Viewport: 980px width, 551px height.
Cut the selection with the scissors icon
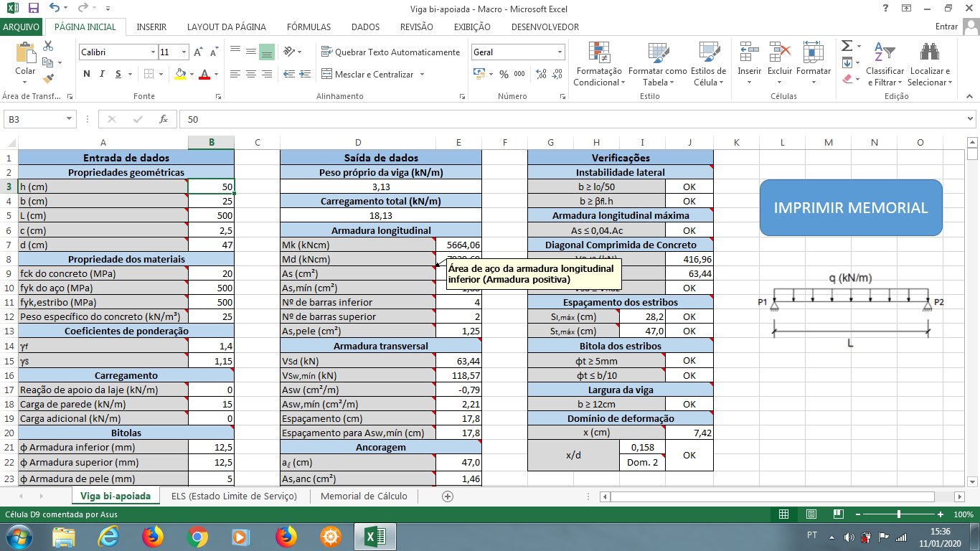pyautogui.click(x=48, y=45)
